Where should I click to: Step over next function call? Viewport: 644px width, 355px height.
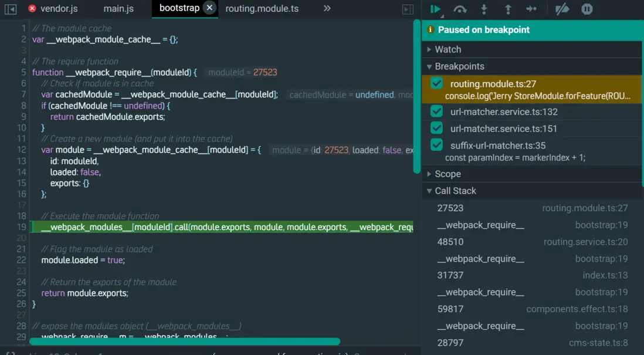[x=460, y=9]
